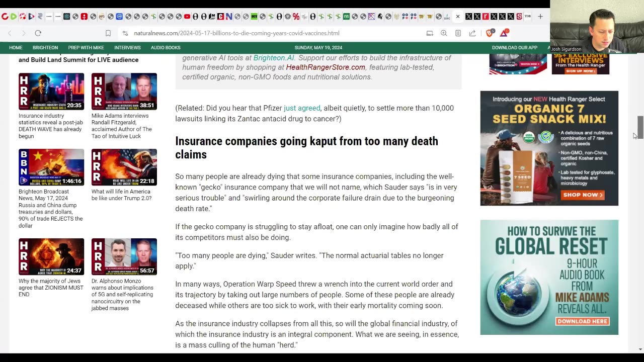Open the Brave Shields lion icon

coord(490,33)
